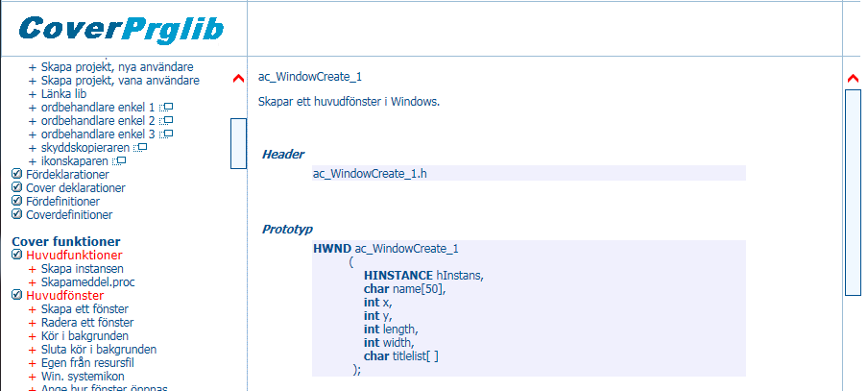The image size is (868, 391).
Task: Click the Cover funktioner heading
Action: coord(66,241)
